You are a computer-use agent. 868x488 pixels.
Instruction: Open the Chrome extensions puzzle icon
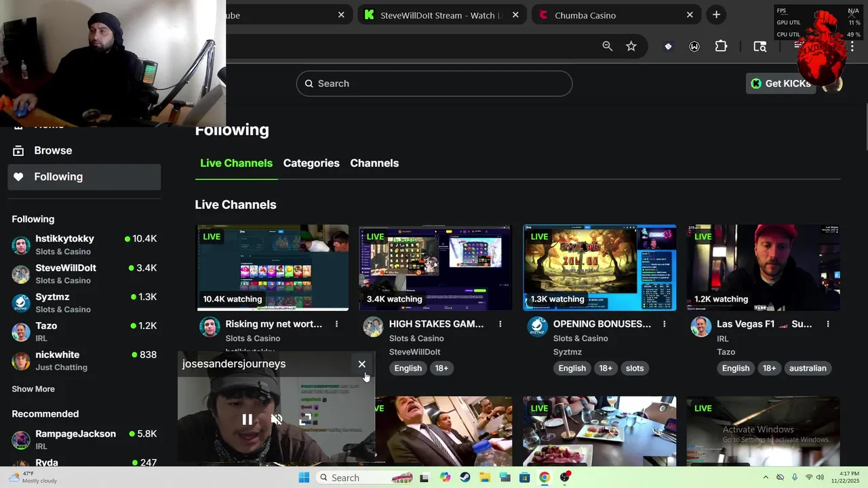pyautogui.click(x=721, y=46)
